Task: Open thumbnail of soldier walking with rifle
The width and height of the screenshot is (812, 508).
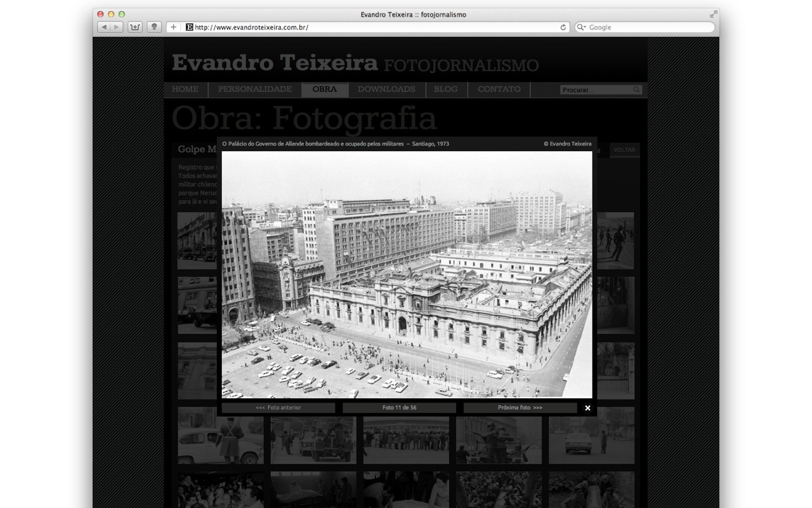Action: coord(615,241)
